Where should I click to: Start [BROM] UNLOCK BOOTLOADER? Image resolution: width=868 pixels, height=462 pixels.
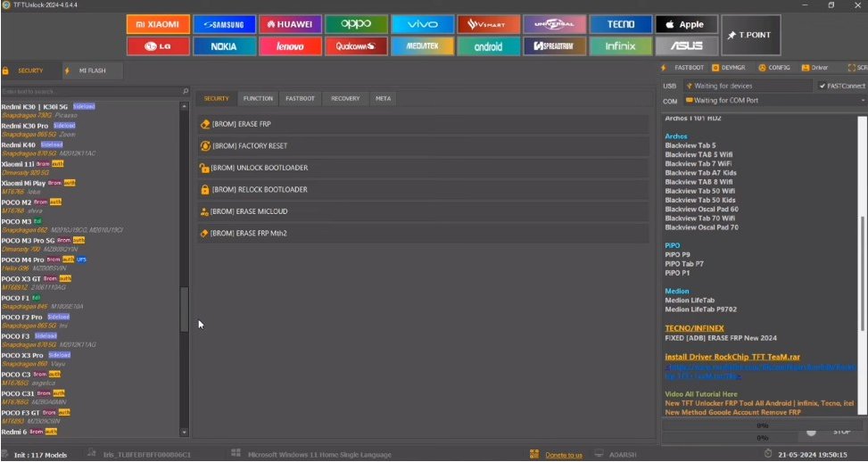424,168
